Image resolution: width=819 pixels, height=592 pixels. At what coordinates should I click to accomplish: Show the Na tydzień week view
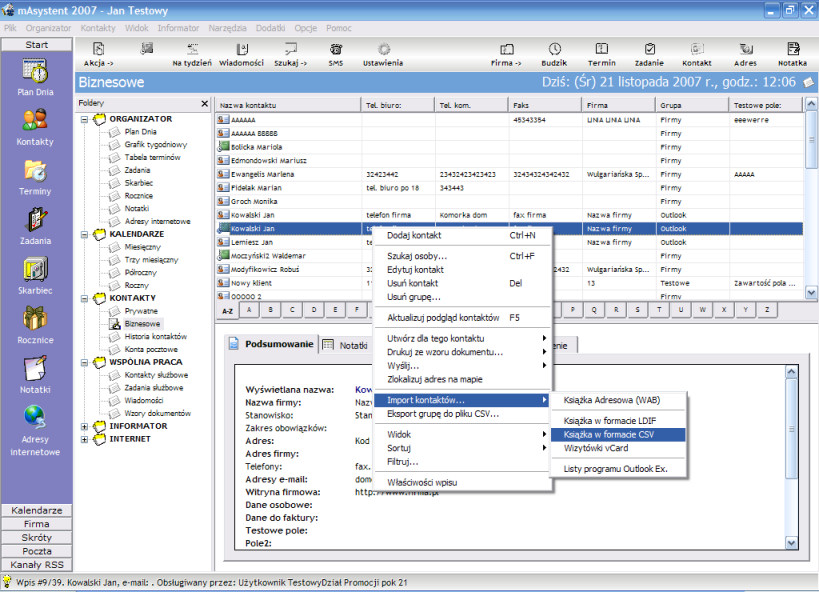click(192, 54)
